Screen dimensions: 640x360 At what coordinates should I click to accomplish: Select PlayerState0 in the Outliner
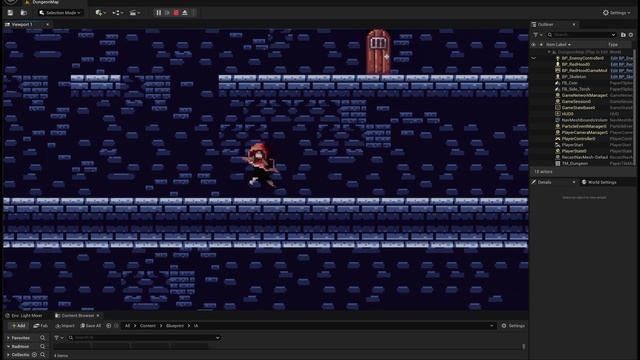coord(574,151)
